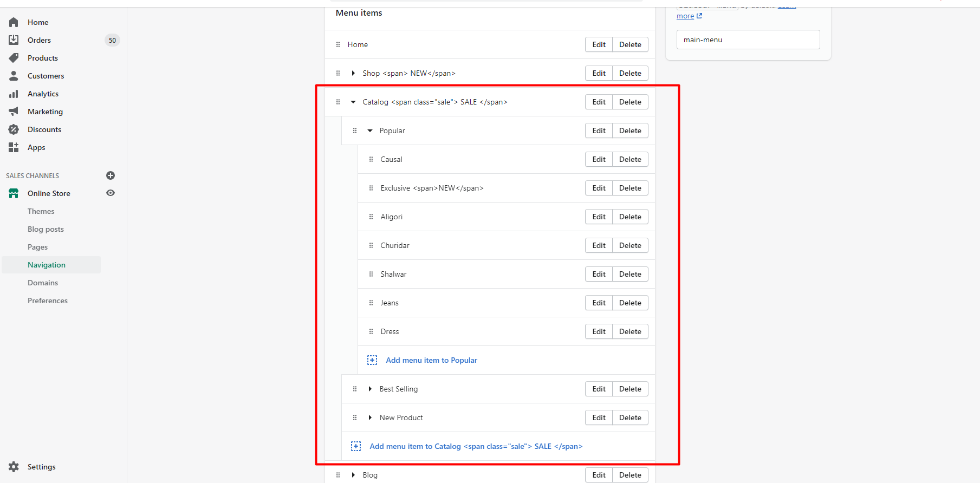Collapse the Popular submenu

(370, 130)
